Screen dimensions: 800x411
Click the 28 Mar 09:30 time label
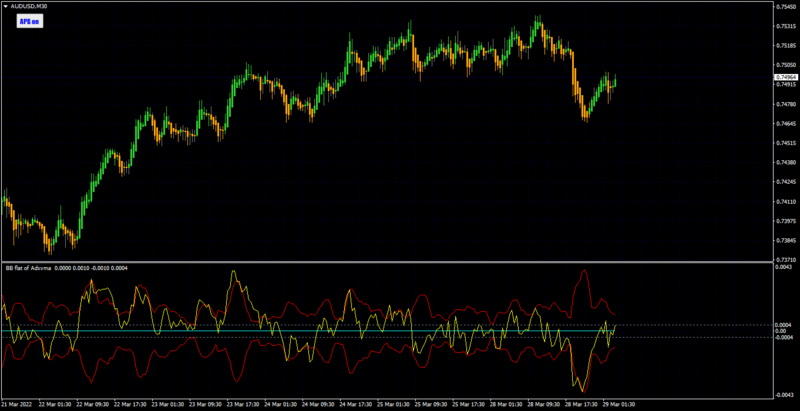543,403
